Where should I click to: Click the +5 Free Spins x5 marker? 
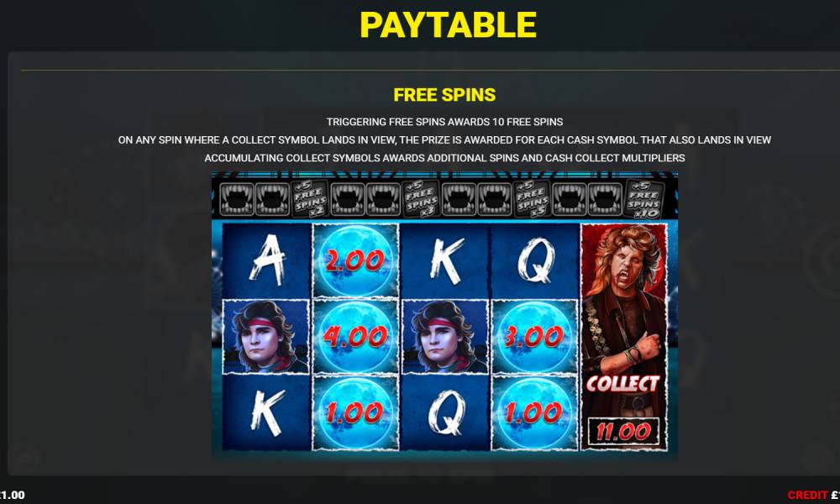(533, 199)
